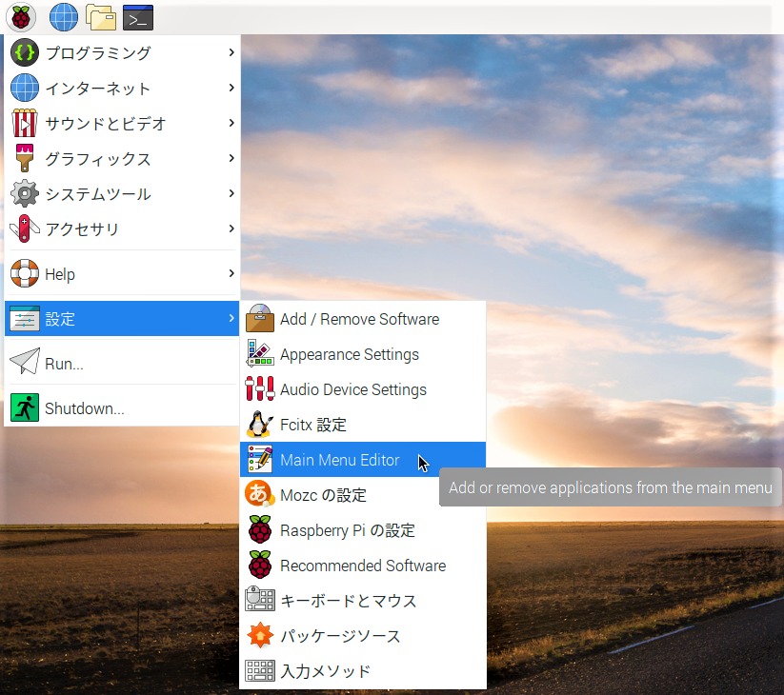Select the 設定 menu entry label
This screenshot has height=695, width=784.
point(60,319)
